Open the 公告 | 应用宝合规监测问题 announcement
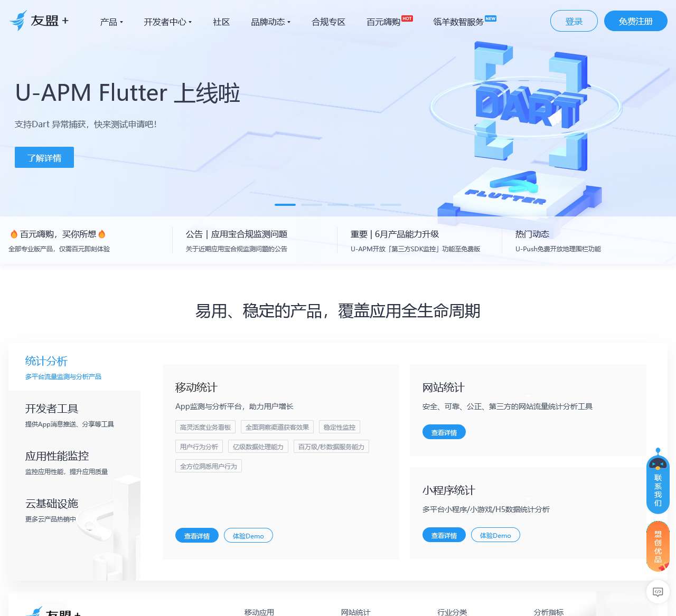 (x=237, y=240)
